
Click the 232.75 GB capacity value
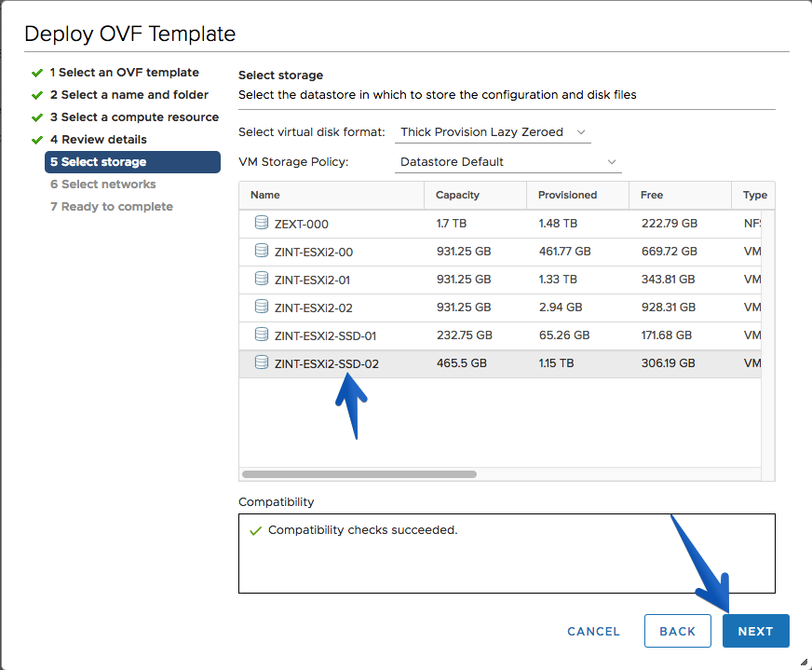tap(464, 335)
